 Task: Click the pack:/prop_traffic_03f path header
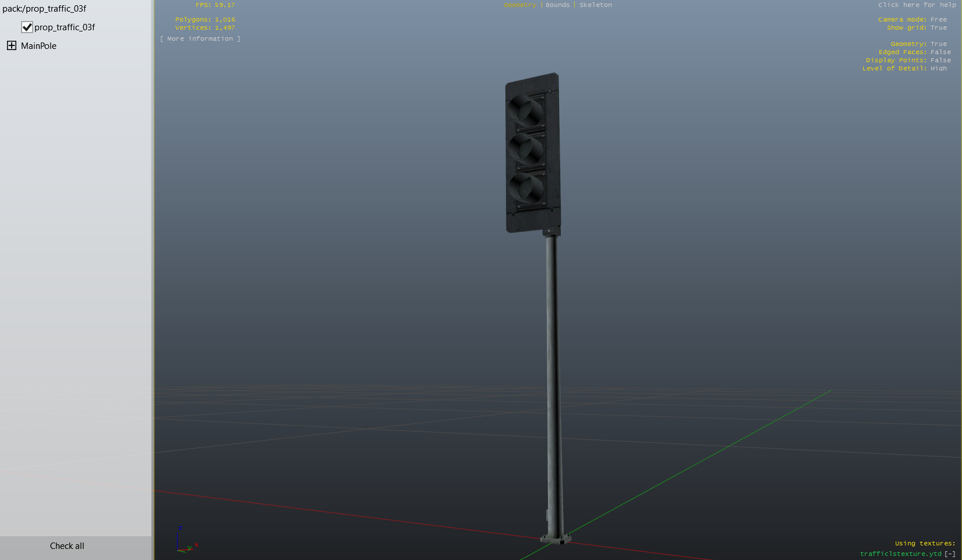coord(44,9)
